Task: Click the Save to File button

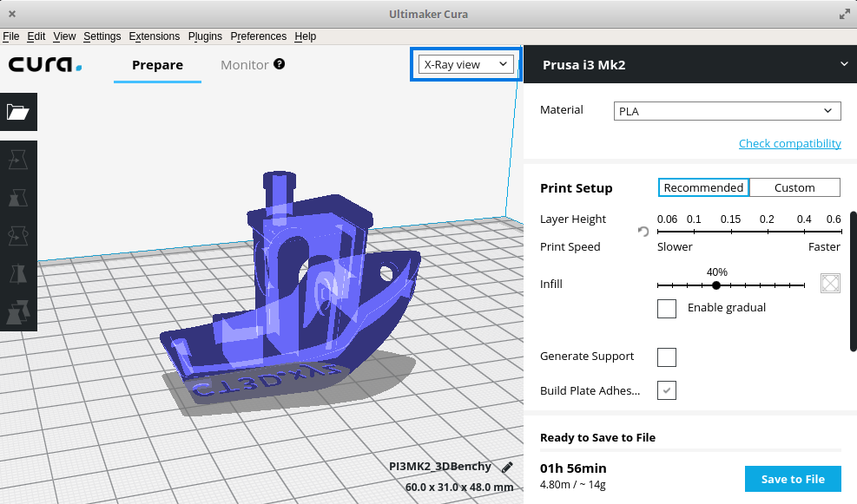Action: click(x=793, y=479)
